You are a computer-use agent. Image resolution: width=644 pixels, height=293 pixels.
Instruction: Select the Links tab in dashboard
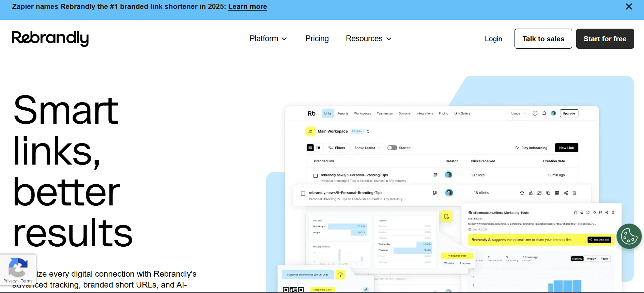click(328, 113)
